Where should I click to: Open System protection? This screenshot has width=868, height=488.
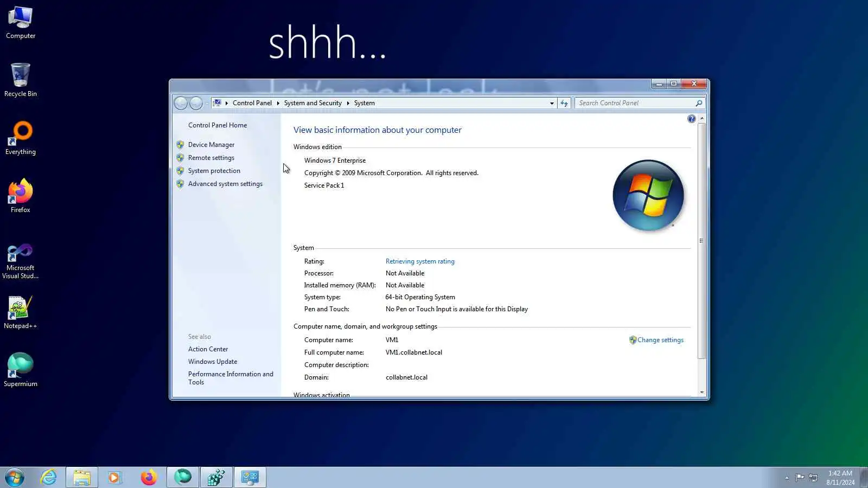[214, 171]
